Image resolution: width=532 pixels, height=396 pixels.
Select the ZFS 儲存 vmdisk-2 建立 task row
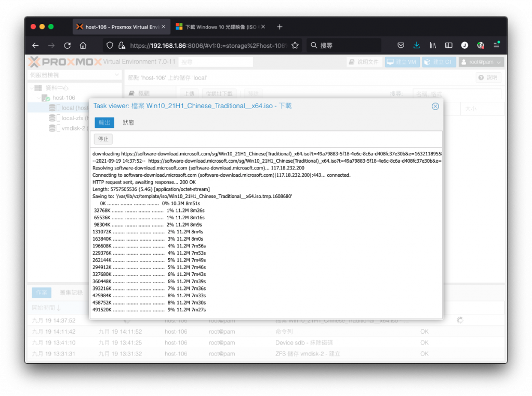click(265, 353)
